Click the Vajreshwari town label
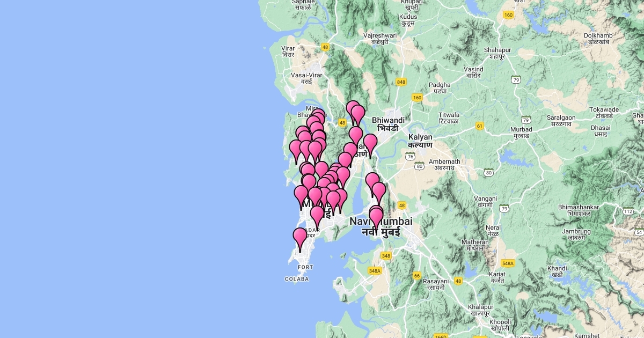644x338 pixels. (380, 39)
